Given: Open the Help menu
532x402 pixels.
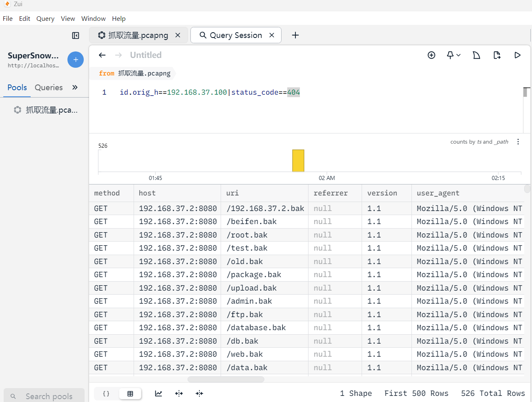Looking at the screenshot, I should click(x=119, y=19).
